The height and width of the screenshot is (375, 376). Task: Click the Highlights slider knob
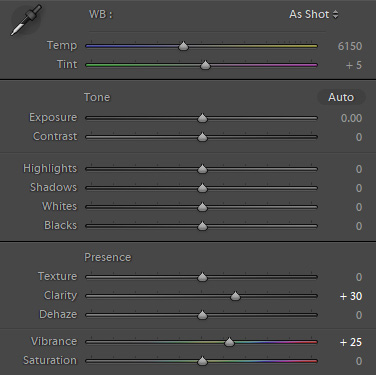(x=202, y=169)
